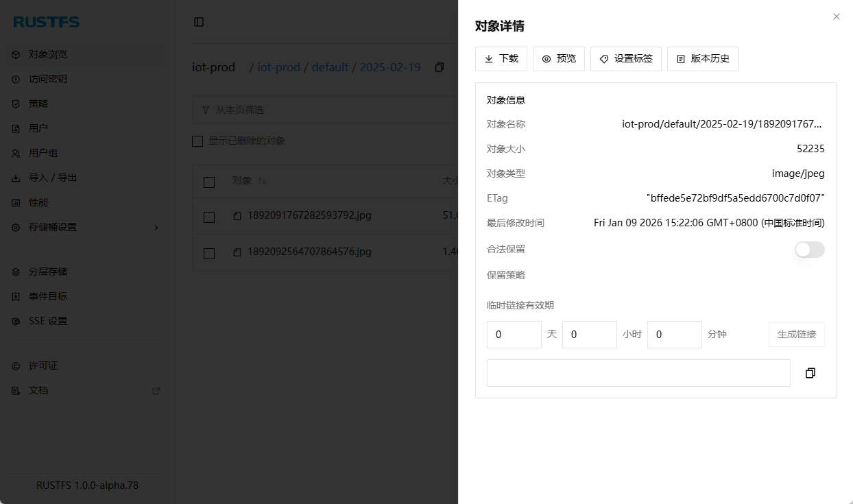The image size is (853, 504).
Task: Click the 许可证 license icon
Action: point(16,365)
